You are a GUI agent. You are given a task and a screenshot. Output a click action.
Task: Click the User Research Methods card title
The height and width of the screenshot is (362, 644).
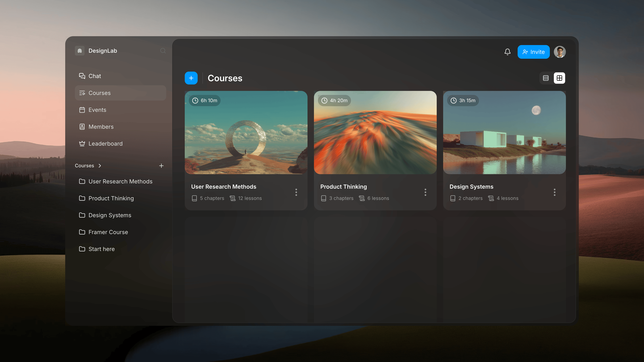point(224,187)
